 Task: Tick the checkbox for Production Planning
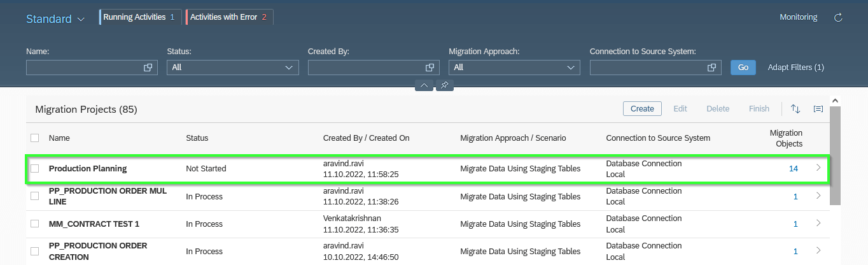tap(35, 169)
